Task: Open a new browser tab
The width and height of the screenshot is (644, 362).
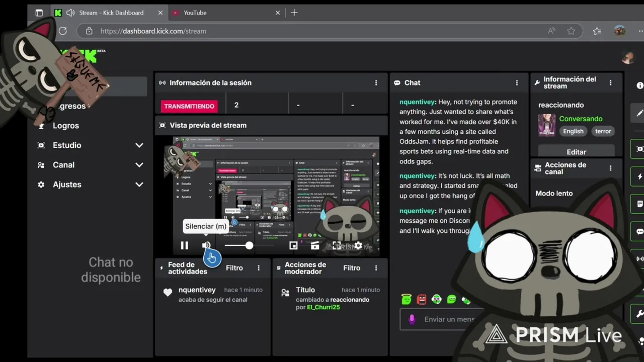Action: [x=294, y=13]
